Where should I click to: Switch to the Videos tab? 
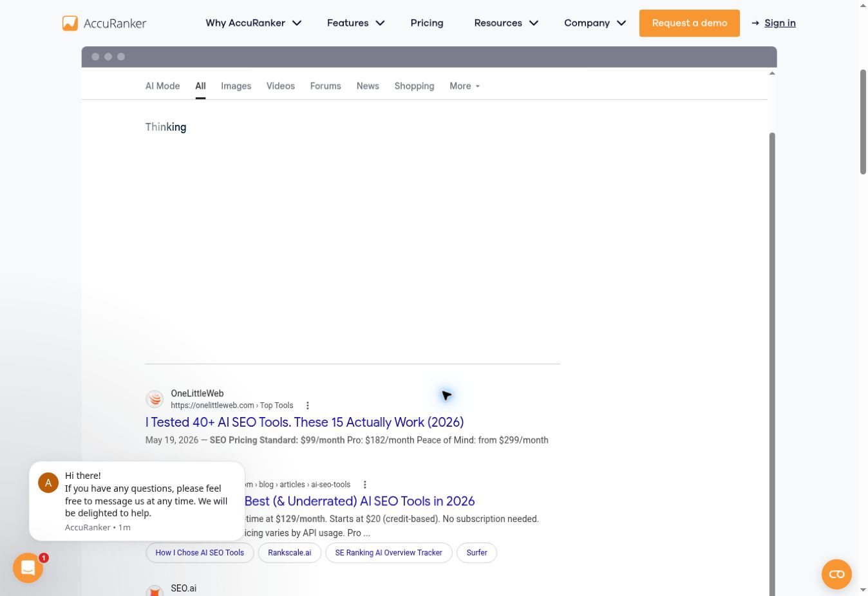[281, 86]
